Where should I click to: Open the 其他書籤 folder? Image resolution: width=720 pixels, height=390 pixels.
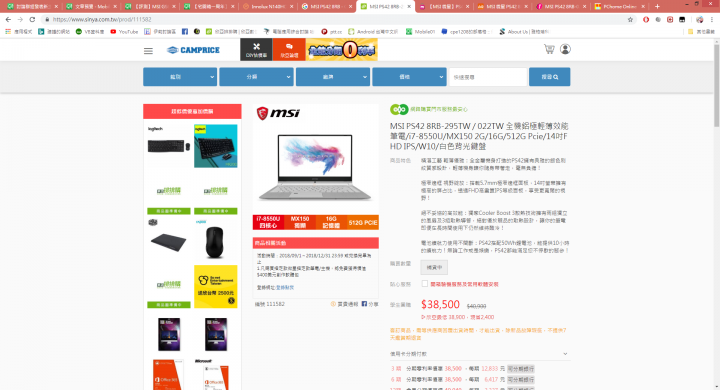point(701,32)
